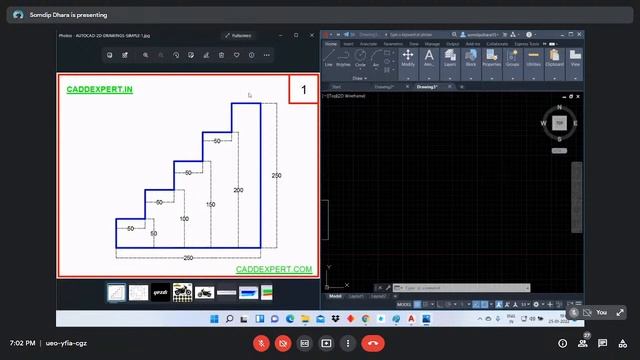Delete the photo with trash icon
The image size is (640, 360).
(x=221, y=55)
